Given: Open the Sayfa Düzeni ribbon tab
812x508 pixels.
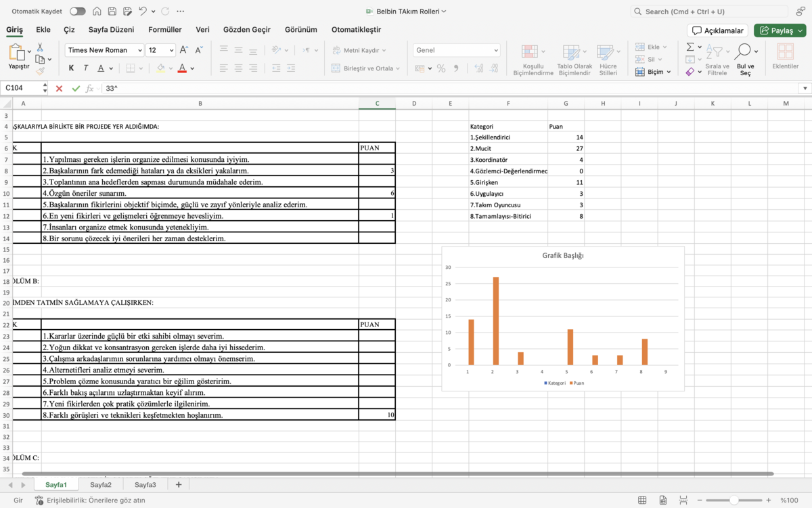Looking at the screenshot, I should (111, 30).
